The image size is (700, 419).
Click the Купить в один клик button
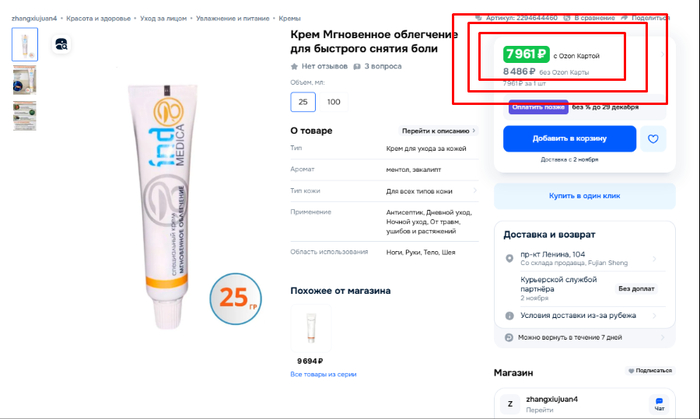[584, 196]
